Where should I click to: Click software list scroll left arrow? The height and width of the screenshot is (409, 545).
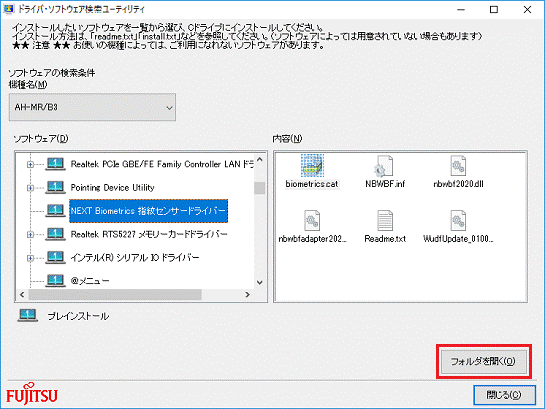[22, 295]
